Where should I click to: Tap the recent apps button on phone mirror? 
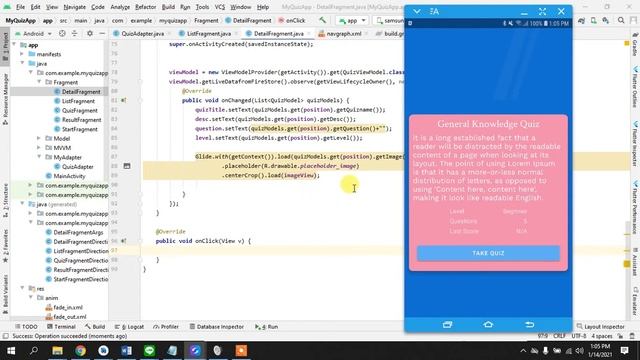pyautogui.click(x=447, y=324)
